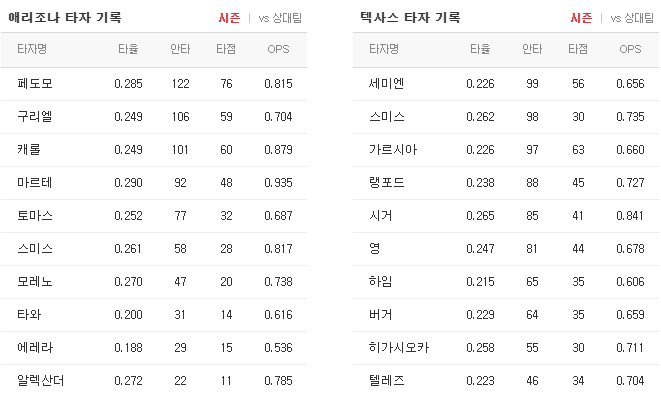The height and width of the screenshot is (403, 661).
Task: Click 안타 column header in Texas table
Action: (532, 49)
